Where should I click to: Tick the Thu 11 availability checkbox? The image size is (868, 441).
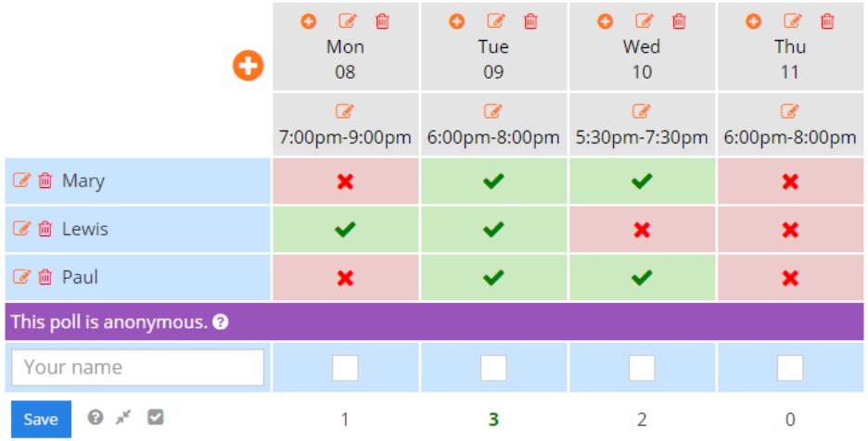click(x=790, y=368)
